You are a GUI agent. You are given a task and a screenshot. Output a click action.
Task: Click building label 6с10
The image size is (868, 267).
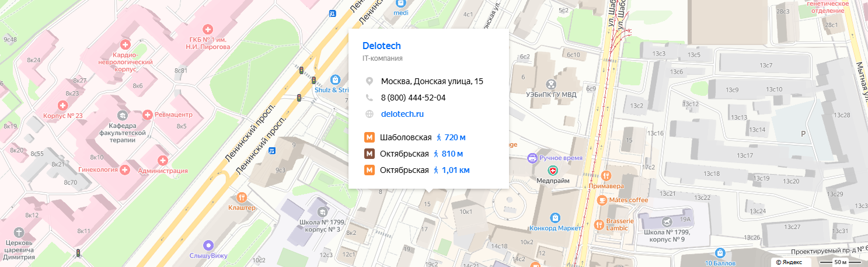click(573, 55)
